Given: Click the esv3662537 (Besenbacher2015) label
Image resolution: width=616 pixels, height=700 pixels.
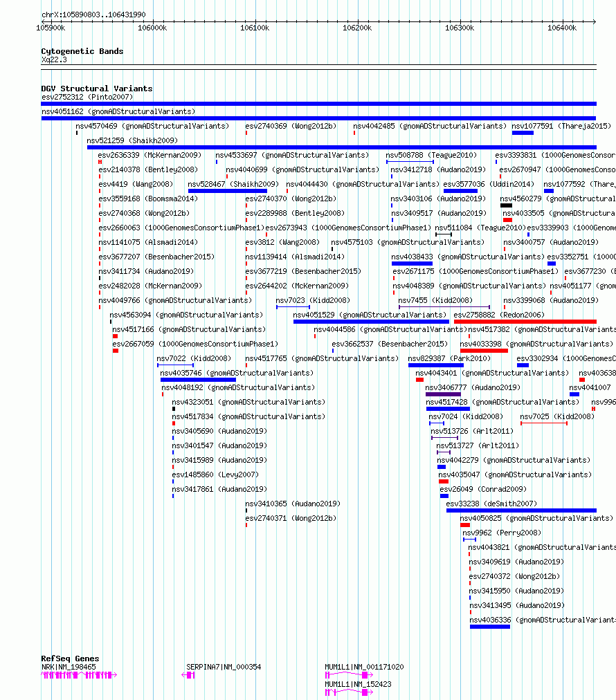Looking at the screenshot, I should (390, 344).
